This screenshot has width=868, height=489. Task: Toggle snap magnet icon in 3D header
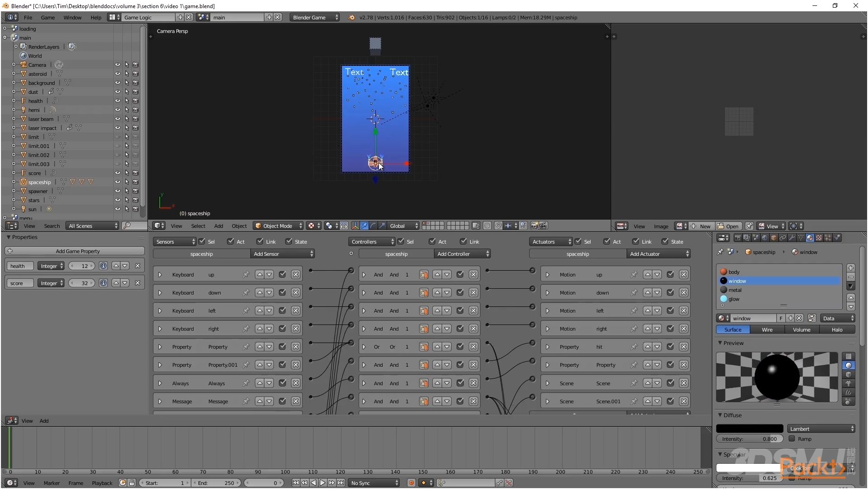pos(498,226)
